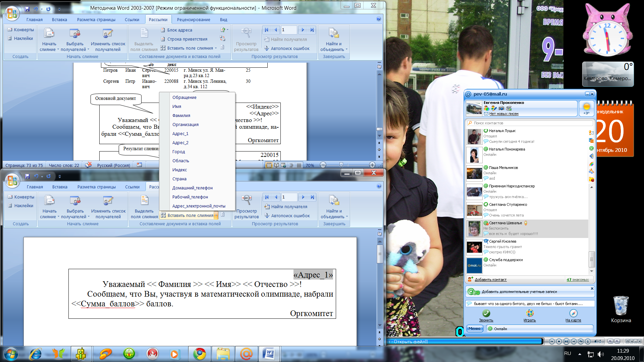Switch to Outline view in status bar
644x362 pixels.
point(291,165)
